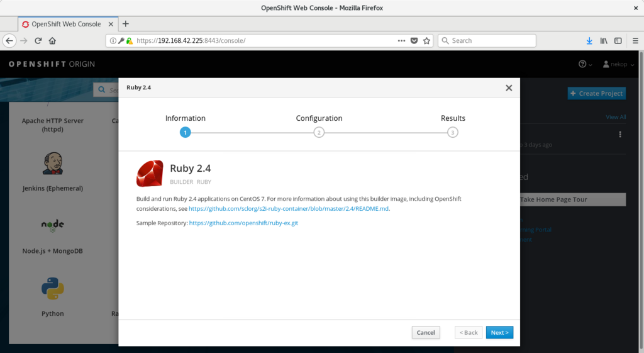This screenshot has height=353, width=644.
Task: Close the OpenShift Web Console tab
Action: pos(111,25)
